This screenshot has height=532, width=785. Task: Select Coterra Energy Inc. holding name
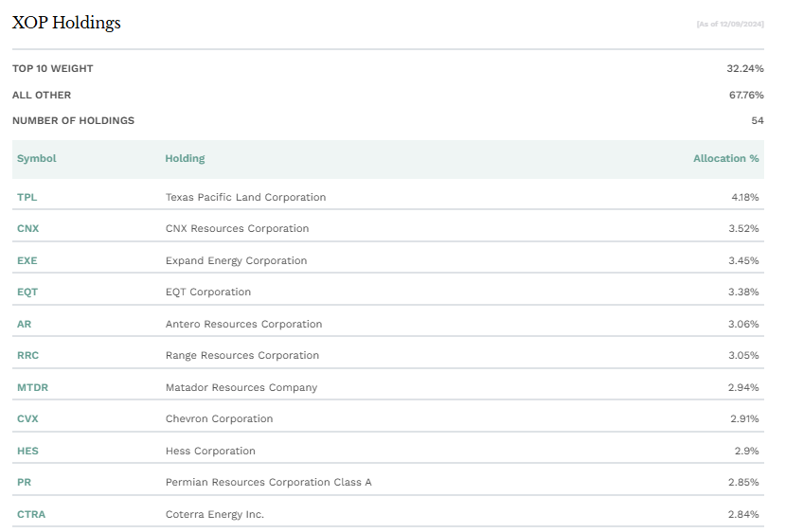click(214, 514)
